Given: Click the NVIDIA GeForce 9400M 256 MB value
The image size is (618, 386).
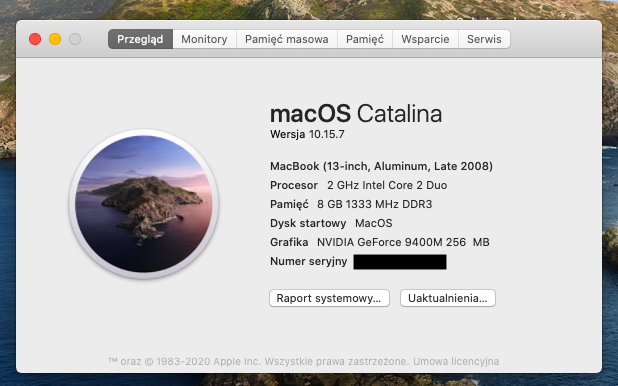Looking at the screenshot, I should point(403,242).
